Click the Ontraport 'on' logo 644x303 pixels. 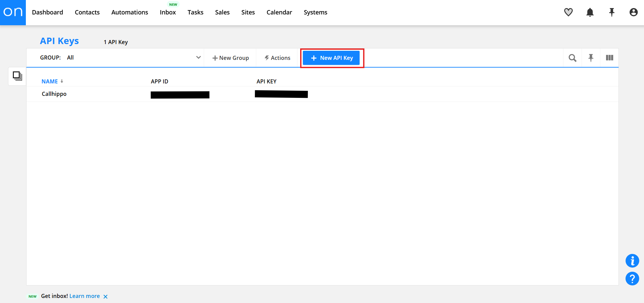point(13,12)
